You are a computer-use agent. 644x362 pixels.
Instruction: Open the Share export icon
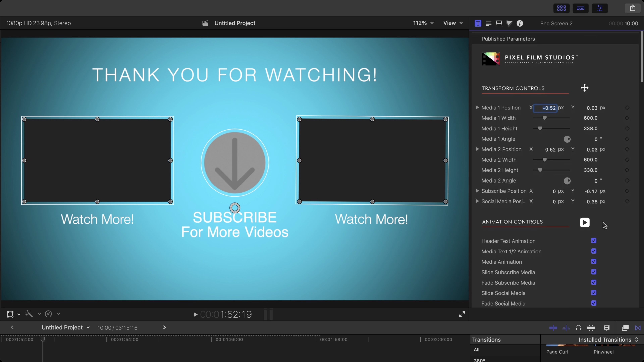pos(632,8)
